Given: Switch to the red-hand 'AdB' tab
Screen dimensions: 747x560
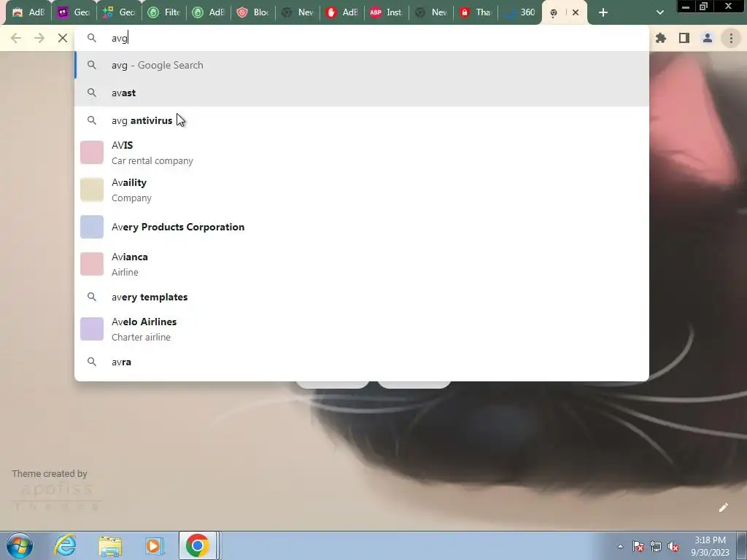Looking at the screenshot, I should tap(341, 12).
